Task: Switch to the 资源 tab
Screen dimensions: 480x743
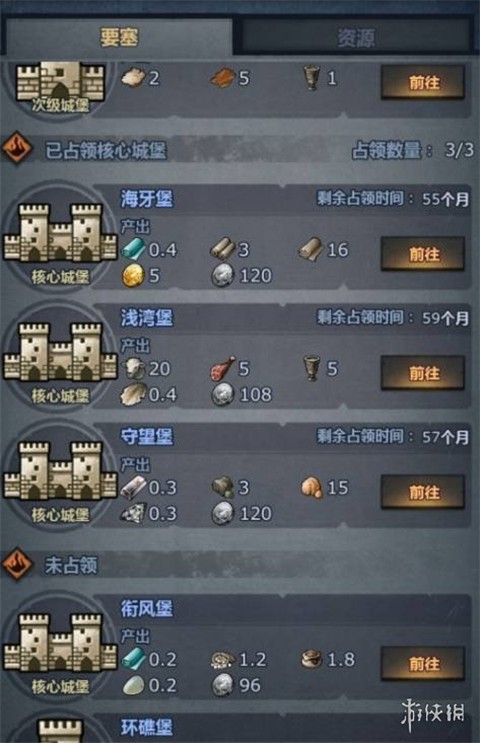Action: point(356,37)
